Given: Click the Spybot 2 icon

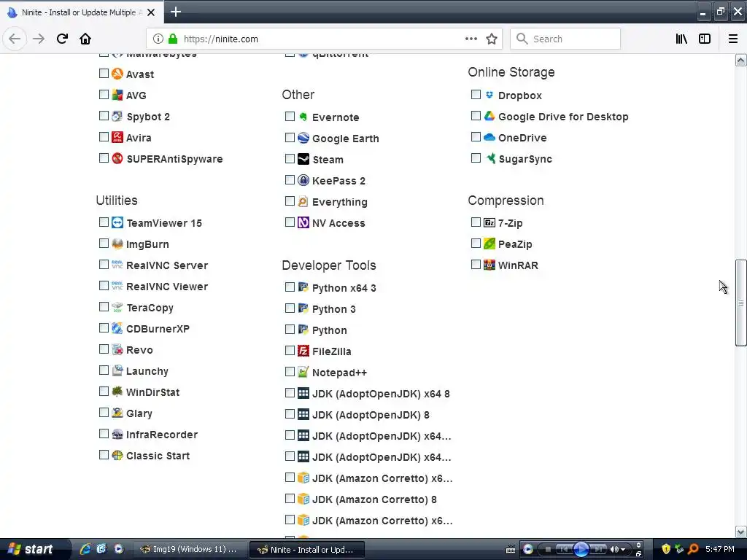Looking at the screenshot, I should click(117, 116).
